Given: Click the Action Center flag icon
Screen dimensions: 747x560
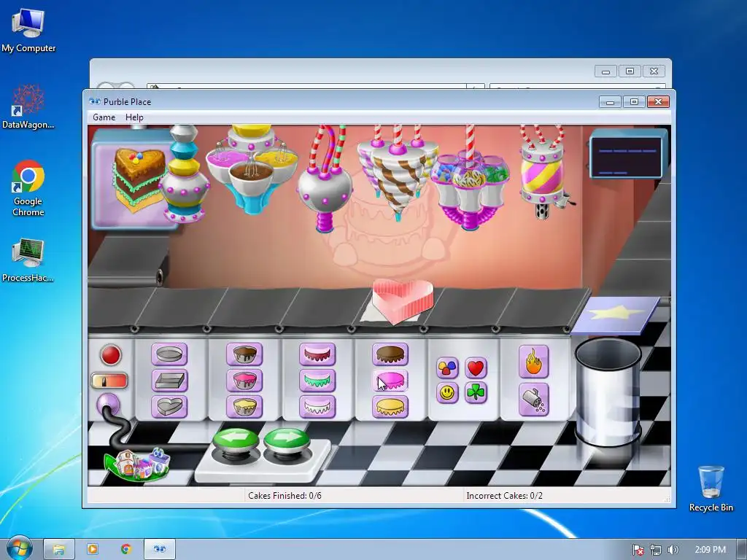Looking at the screenshot, I should click(638, 550).
